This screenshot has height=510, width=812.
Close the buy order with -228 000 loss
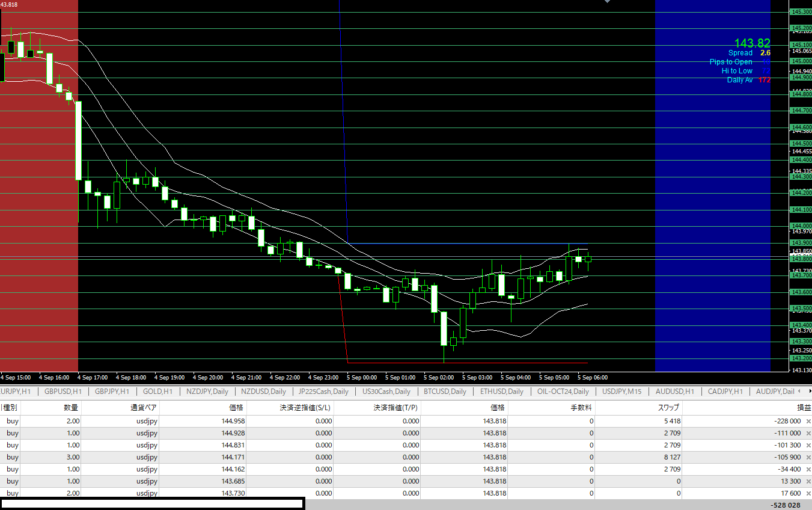point(808,422)
